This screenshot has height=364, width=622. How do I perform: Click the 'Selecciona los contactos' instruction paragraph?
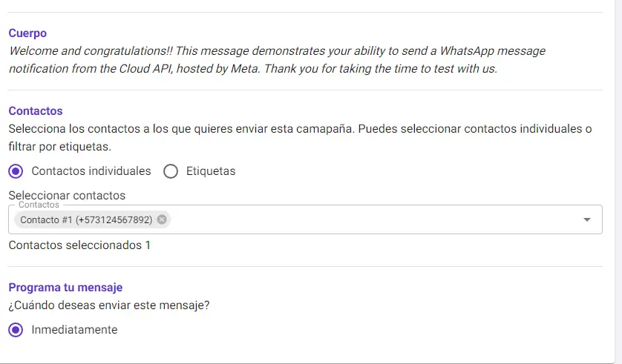(x=300, y=129)
